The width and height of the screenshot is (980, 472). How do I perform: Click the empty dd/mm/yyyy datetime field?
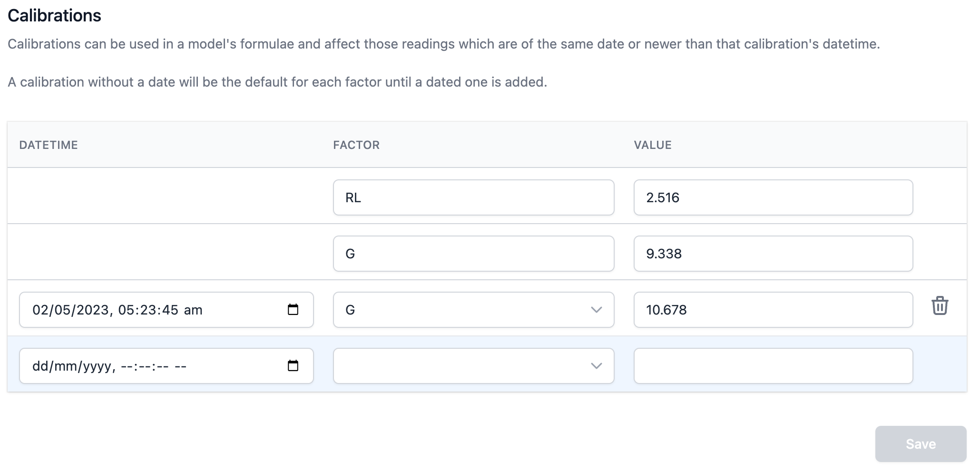[143, 366]
